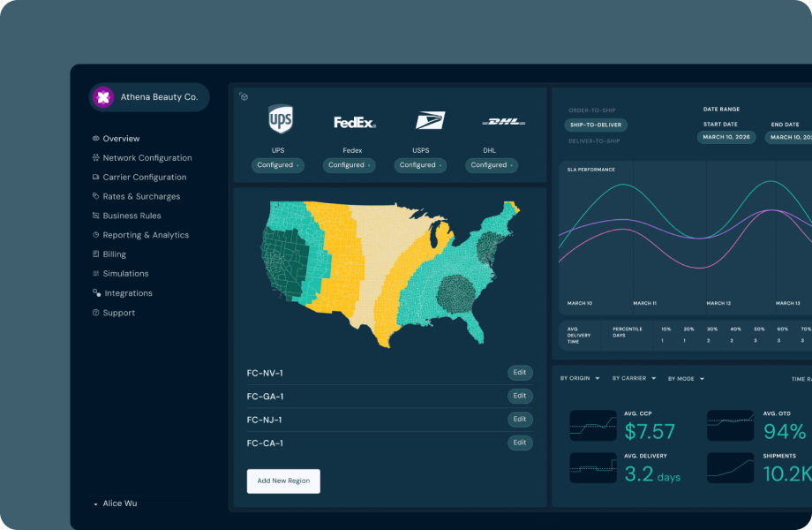
Task: Click the Rates & Surcharges tag icon
Action: pos(96,196)
